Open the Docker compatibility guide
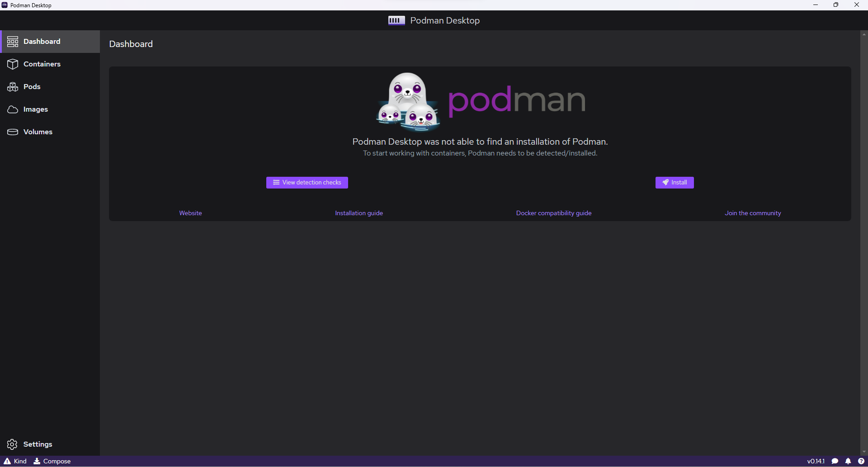 [553, 212]
